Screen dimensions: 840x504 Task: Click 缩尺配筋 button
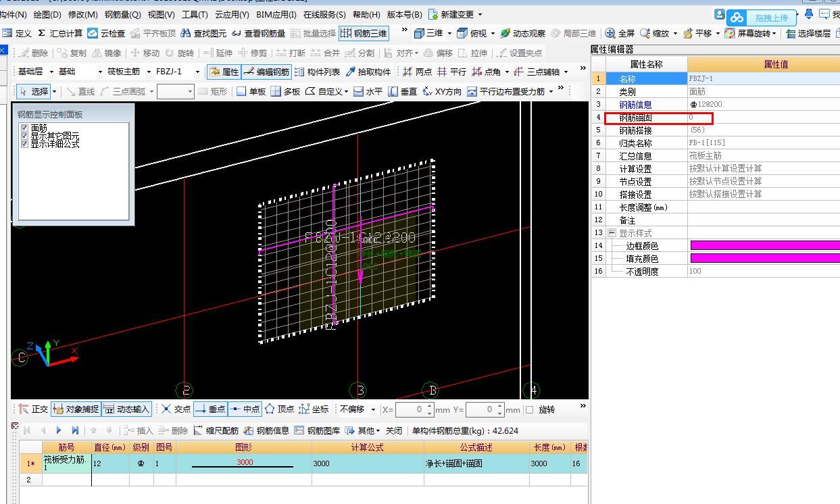tap(216, 430)
